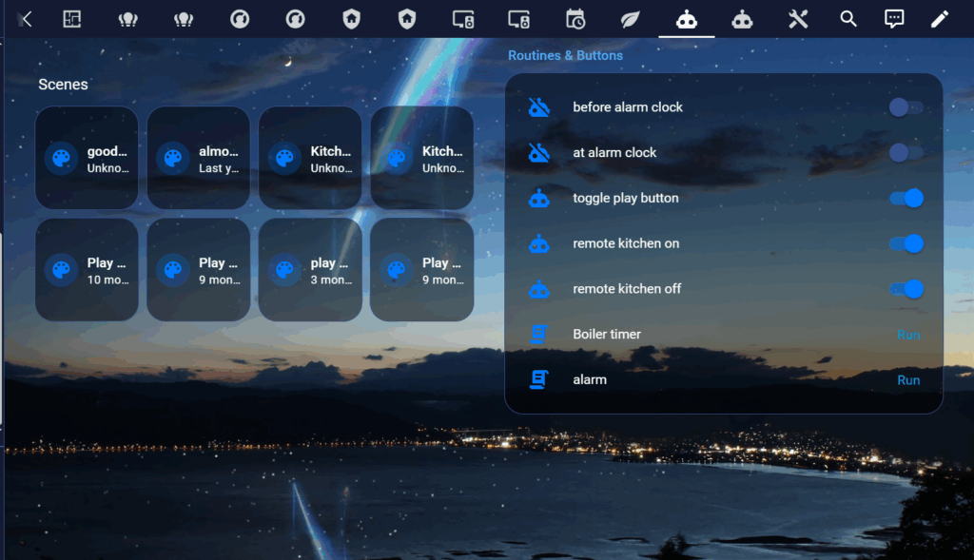
Task: Click the palette icon on the 'good...' scene
Action: tap(61, 159)
